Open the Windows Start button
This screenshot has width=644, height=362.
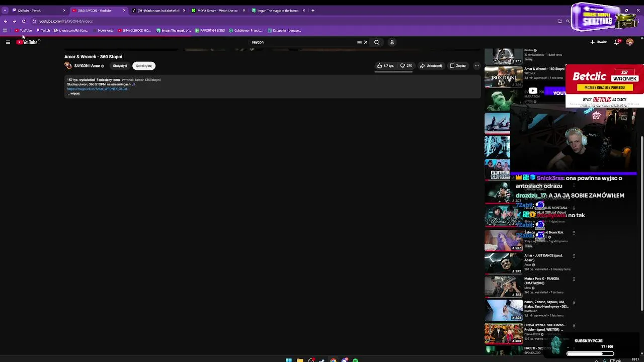pyautogui.click(x=288, y=360)
